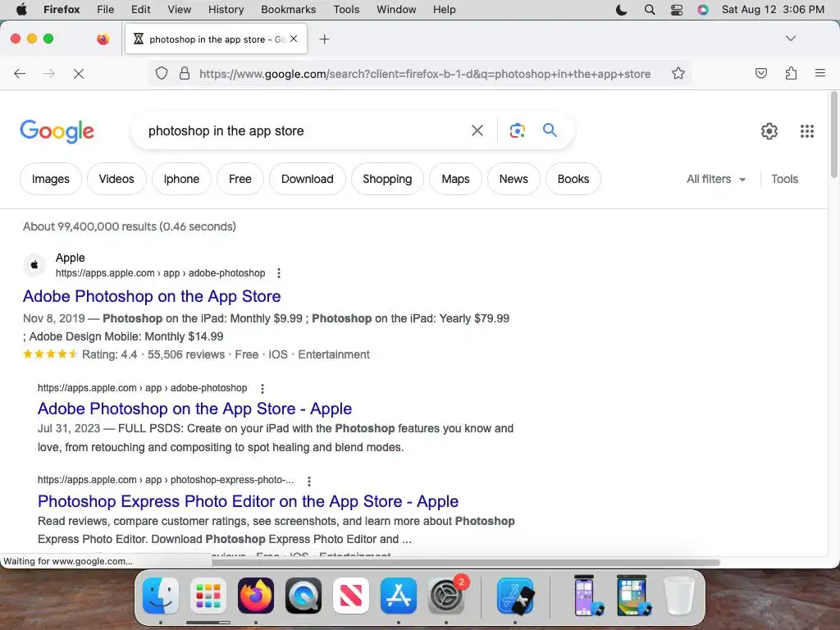Click the magnifier Search button
This screenshot has width=840, height=630.
pos(550,130)
